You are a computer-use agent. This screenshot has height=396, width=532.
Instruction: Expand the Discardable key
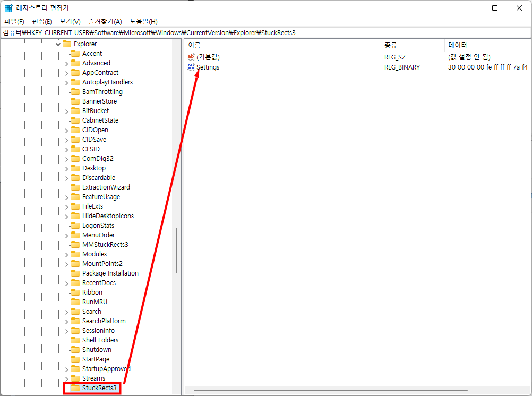pos(66,178)
